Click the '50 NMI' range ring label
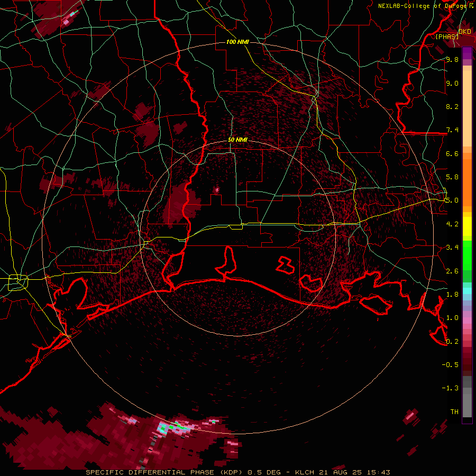The height and width of the screenshot is (476, 476). pyautogui.click(x=237, y=140)
